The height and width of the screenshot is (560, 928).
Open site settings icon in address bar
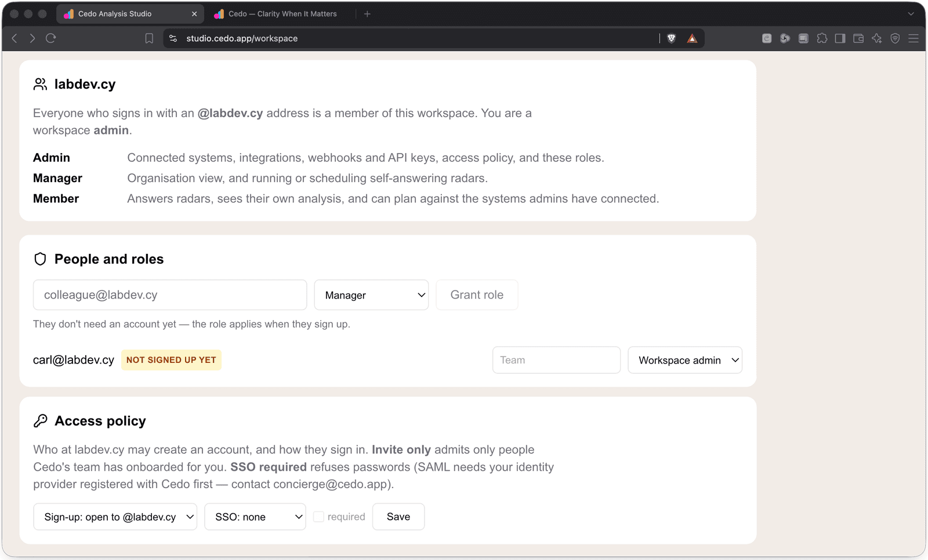tap(173, 38)
